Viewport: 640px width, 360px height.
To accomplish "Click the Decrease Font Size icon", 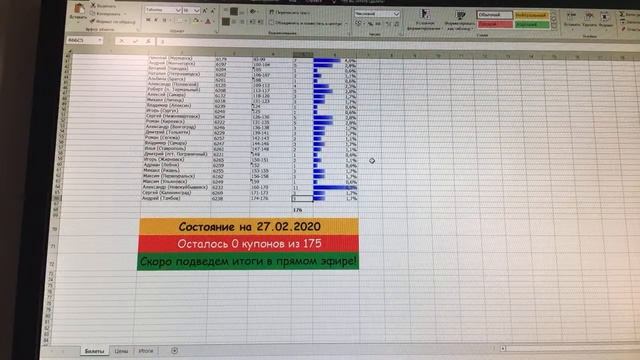I will tap(212, 11).
